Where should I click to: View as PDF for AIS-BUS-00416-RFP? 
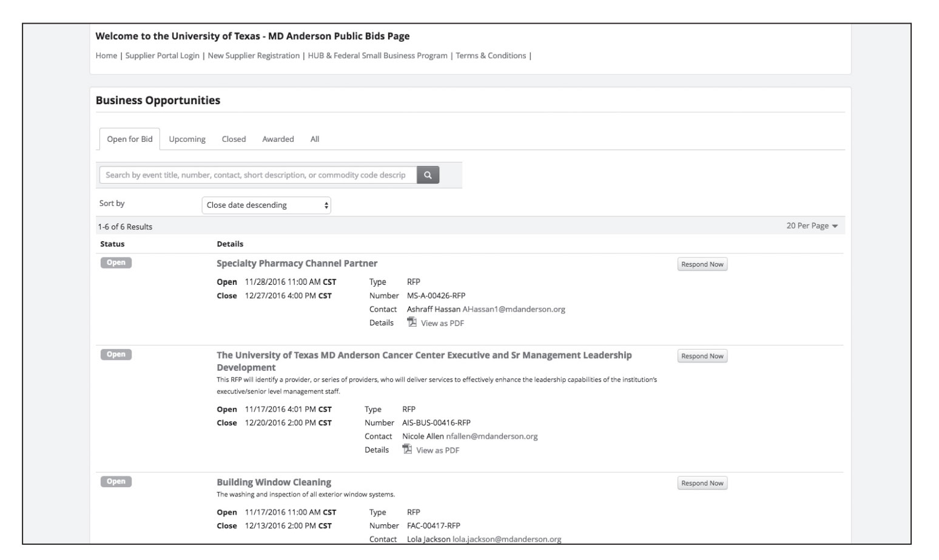(x=437, y=450)
